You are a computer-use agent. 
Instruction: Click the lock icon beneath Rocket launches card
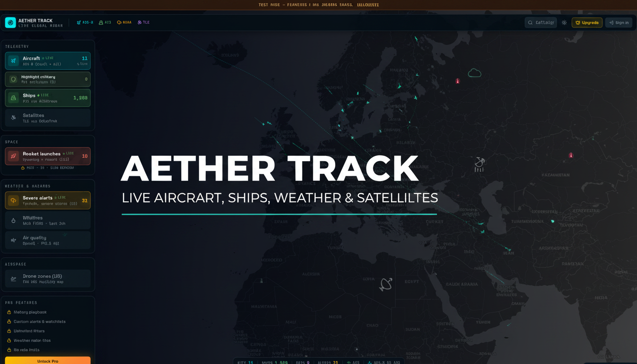pyautogui.click(x=23, y=168)
